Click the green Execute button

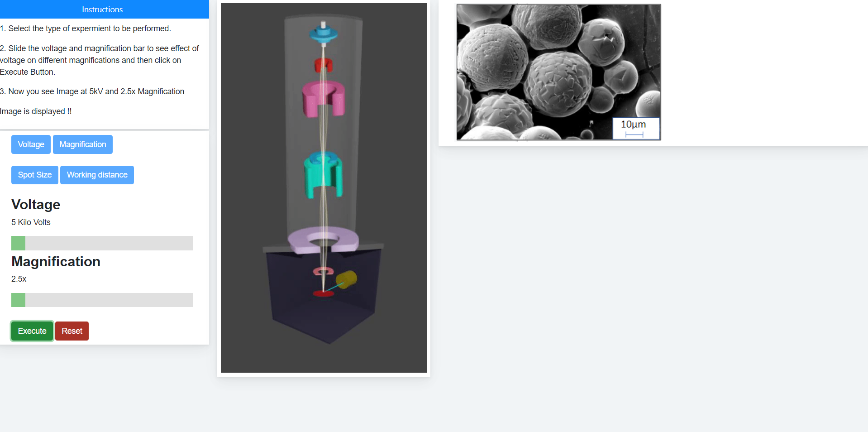[32, 331]
